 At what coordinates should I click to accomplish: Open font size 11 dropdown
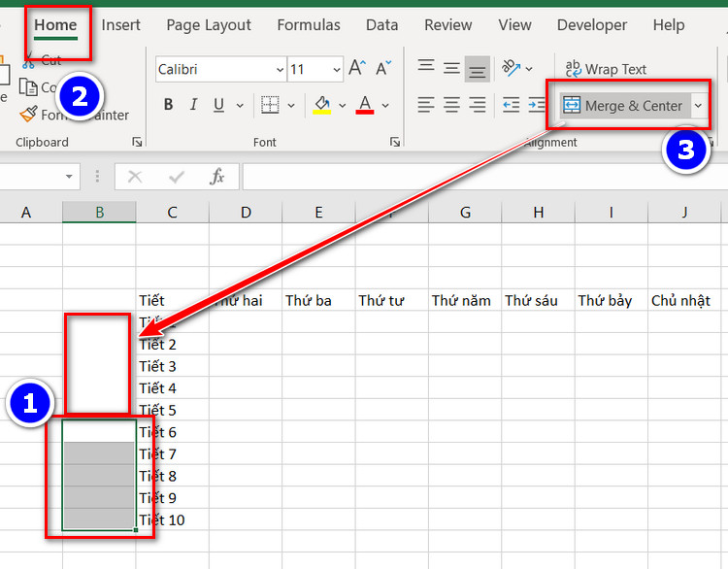click(x=337, y=70)
